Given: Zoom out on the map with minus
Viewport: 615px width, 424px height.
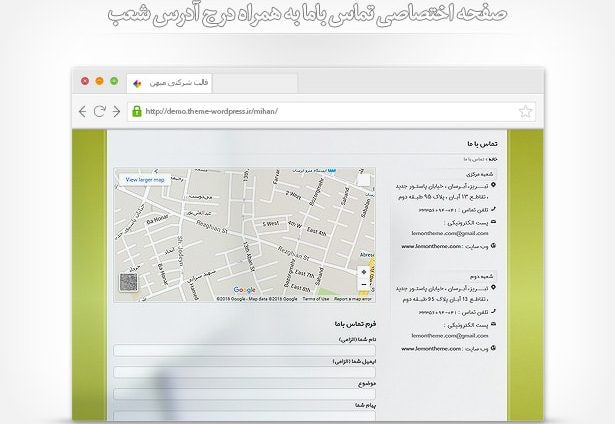Looking at the screenshot, I should click(x=364, y=285).
